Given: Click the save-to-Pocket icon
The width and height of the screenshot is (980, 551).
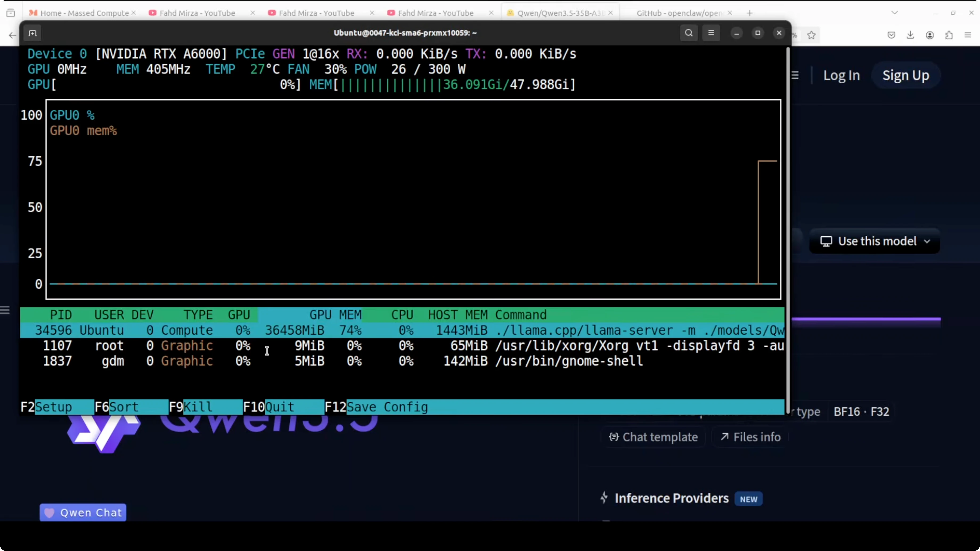Looking at the screenshot, I should coord(891,35).
